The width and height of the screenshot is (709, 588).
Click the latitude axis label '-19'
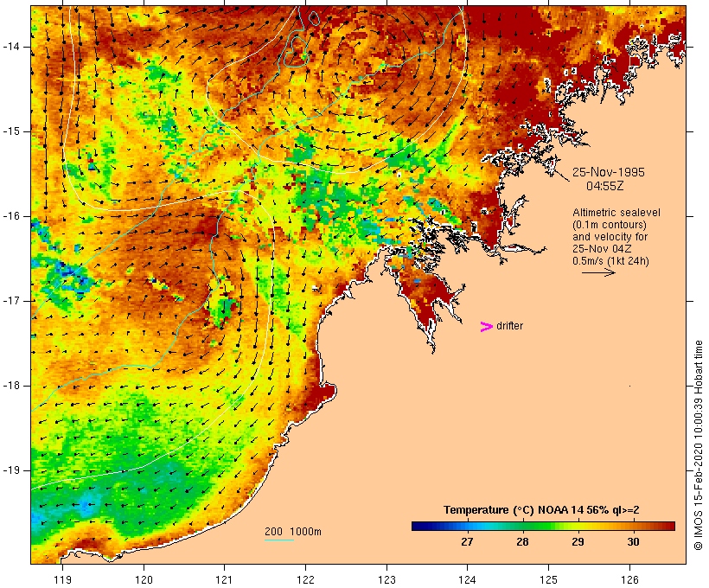[10, 470]
